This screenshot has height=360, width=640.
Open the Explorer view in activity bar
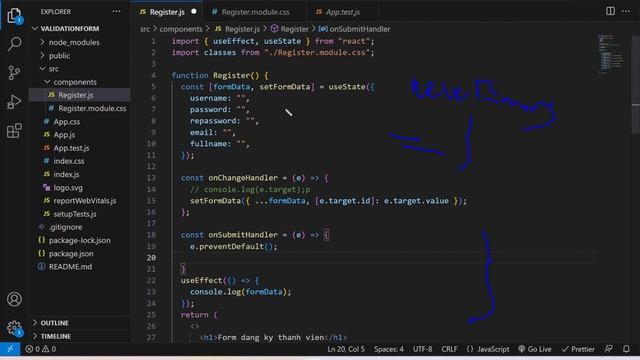14,16
